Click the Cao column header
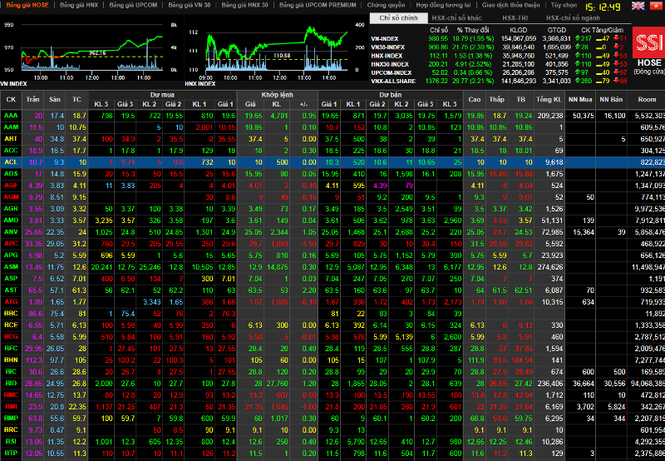This screenshot has height=461, width=665. [x=474, y=100]
